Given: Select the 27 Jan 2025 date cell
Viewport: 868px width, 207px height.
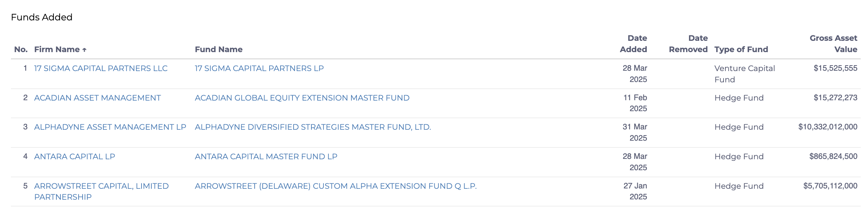Looking at the screenshot, I should (635, 191).
